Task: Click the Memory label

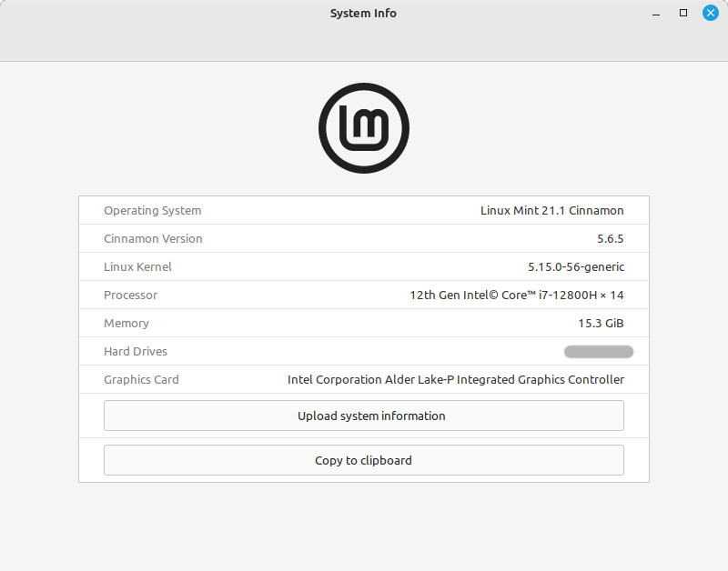Action: [126, 324]
